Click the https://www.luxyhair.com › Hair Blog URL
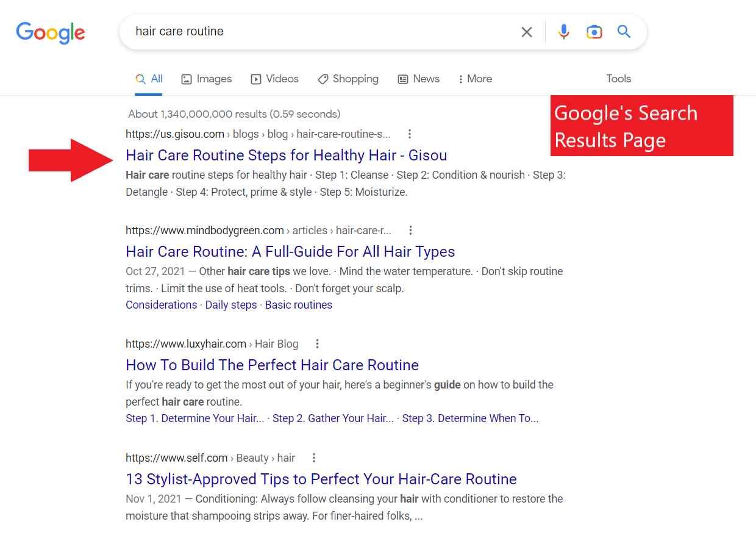This screenshot has height=541, width=756. [x=212, y=343]
